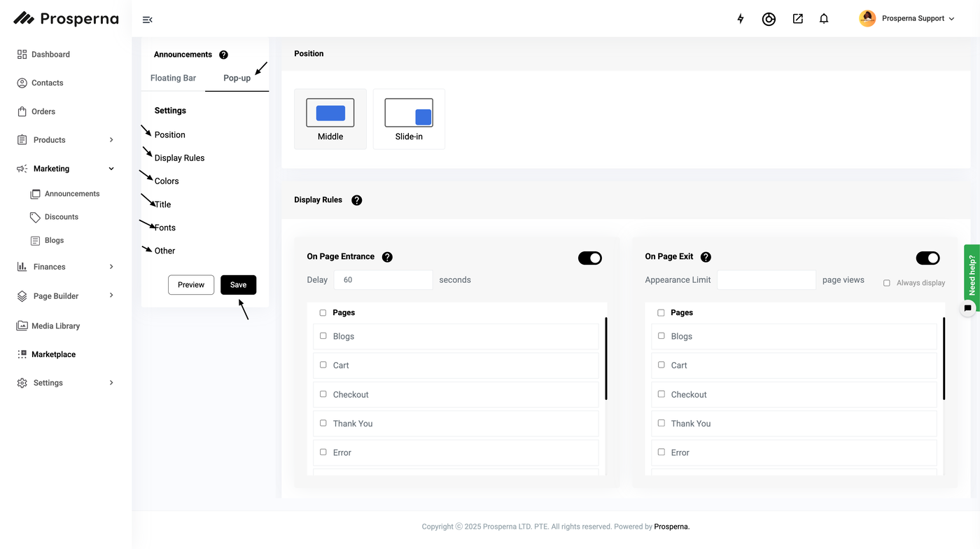Toggle the On Page Entrance switch

(590, 258)
